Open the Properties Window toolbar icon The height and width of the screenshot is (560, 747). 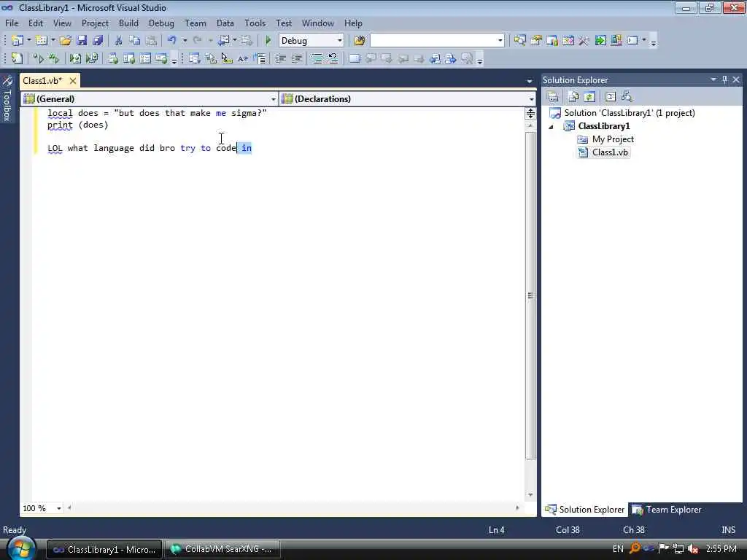click(536, 41)
